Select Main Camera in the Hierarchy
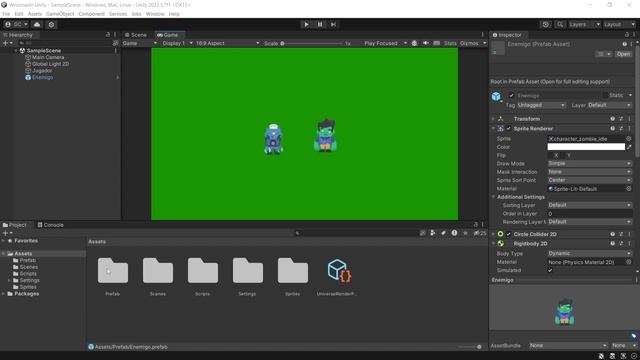Viewport: 640px width, 360px height. pyautogui.click(x=48, y=57)
